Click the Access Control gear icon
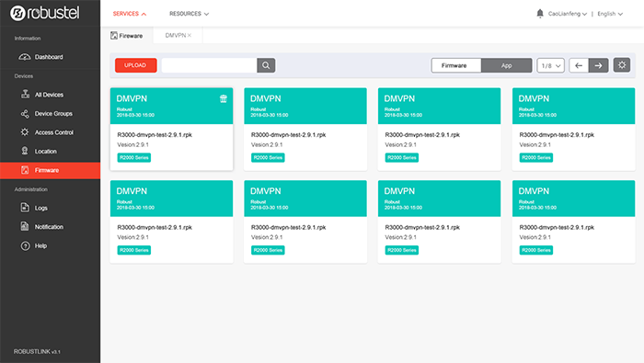Viewport: 644px width, 363px height. (25, 132)
